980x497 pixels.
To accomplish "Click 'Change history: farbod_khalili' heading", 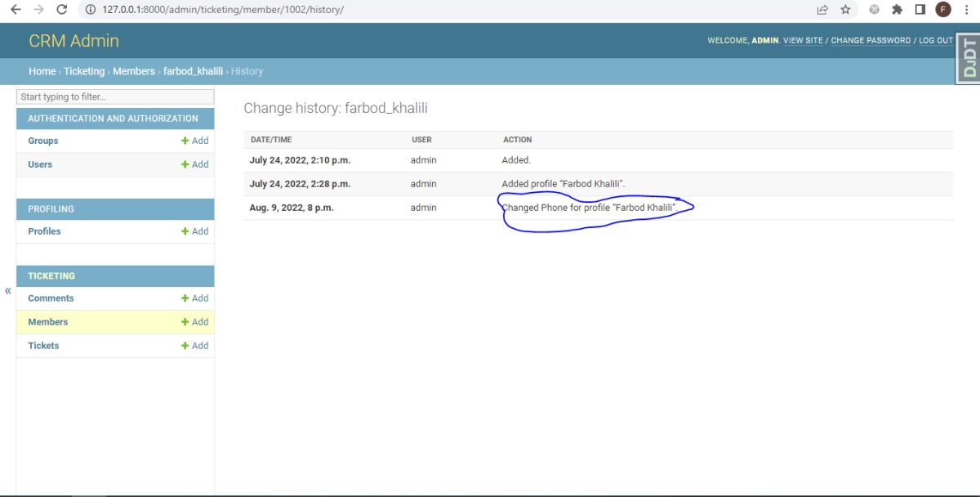I will pos(336,108).
